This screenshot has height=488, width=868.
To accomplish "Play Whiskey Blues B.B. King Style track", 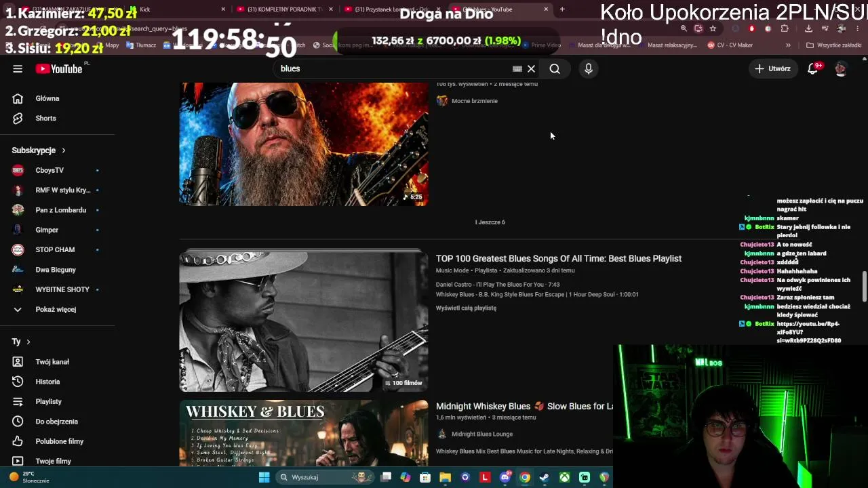I will pos(537,295).
